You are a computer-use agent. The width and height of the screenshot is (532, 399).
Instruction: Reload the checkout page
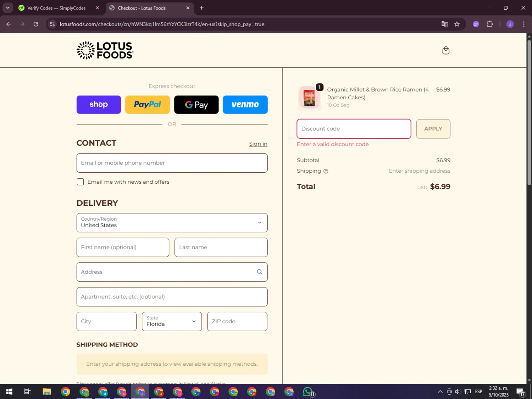pyautogui.click(x=36, y=24)
